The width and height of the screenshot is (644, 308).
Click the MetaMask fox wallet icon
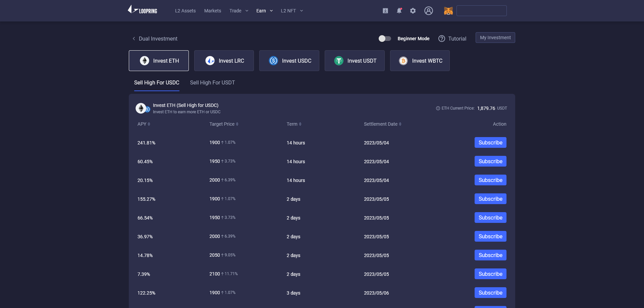448,11
